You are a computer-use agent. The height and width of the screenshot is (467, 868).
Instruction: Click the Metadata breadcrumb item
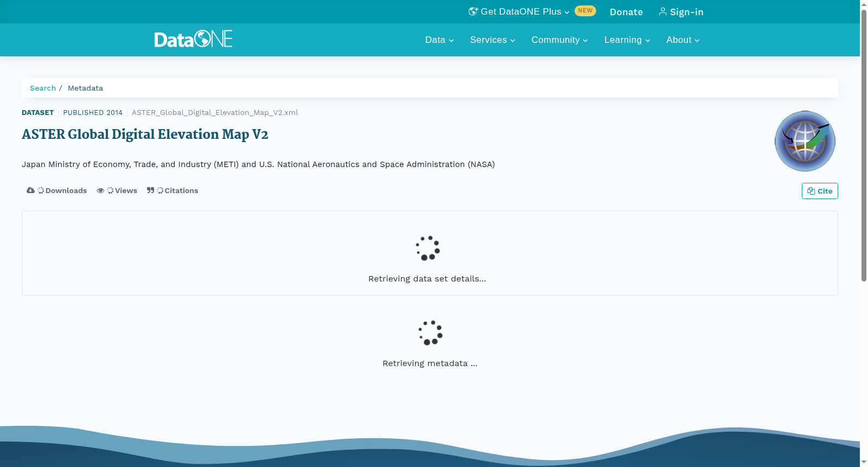pos(85,88)
